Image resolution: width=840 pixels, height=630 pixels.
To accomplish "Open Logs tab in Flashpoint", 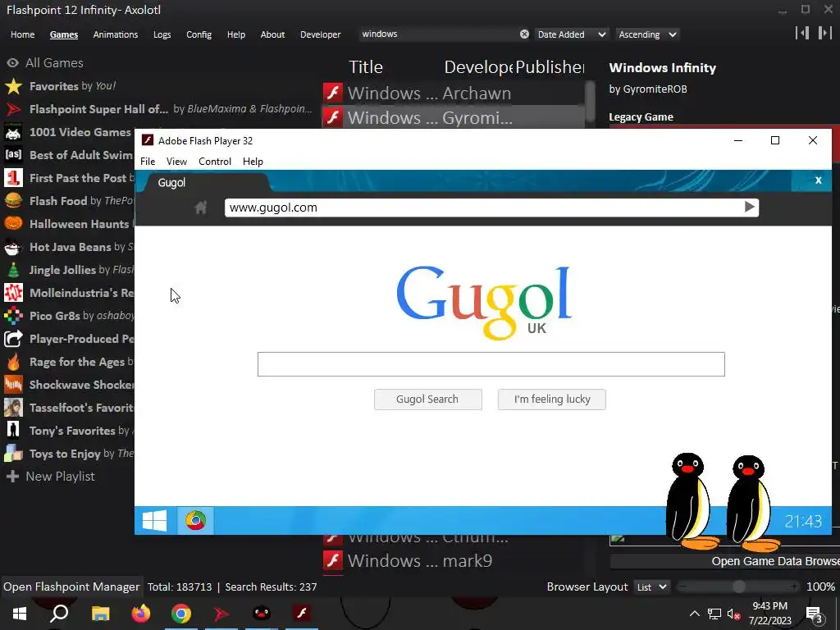I will [x=162, y=34].
